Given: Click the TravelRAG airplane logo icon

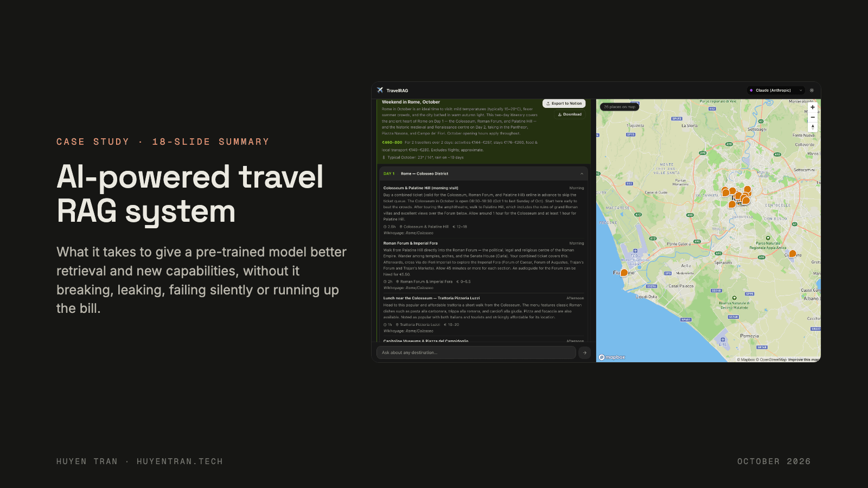Looking at the screenshot, I should point(380,91).
